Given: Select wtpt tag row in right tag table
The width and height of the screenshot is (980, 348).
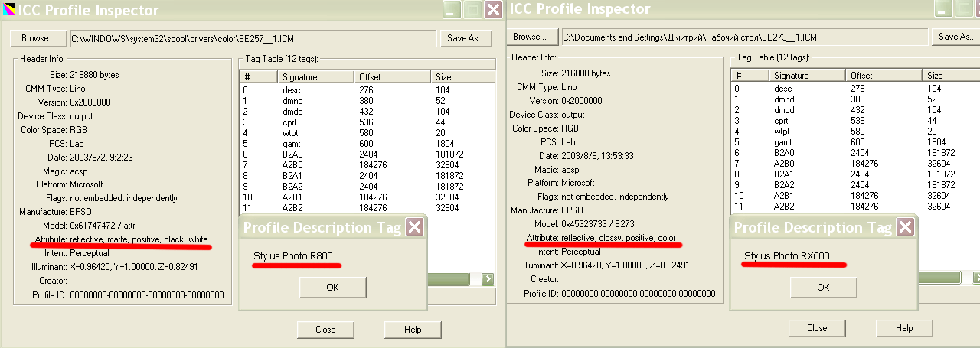Looking at the screenshot, I should click(x=856, y=131).
